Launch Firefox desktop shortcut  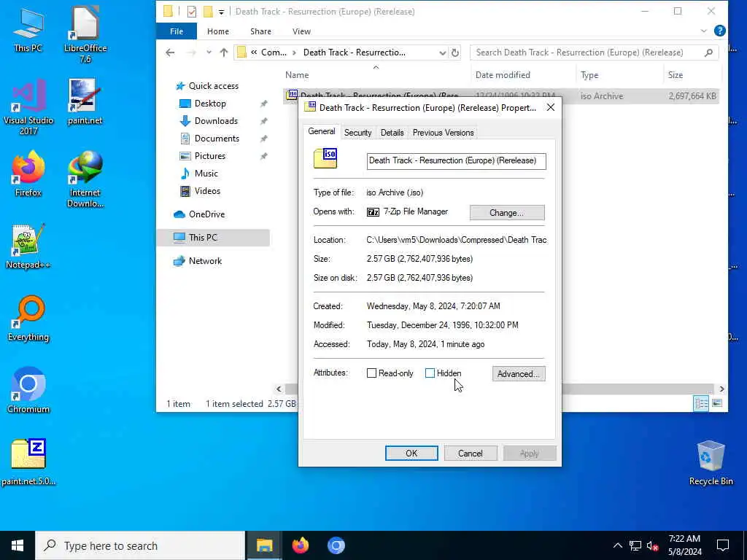click(28, 174)
